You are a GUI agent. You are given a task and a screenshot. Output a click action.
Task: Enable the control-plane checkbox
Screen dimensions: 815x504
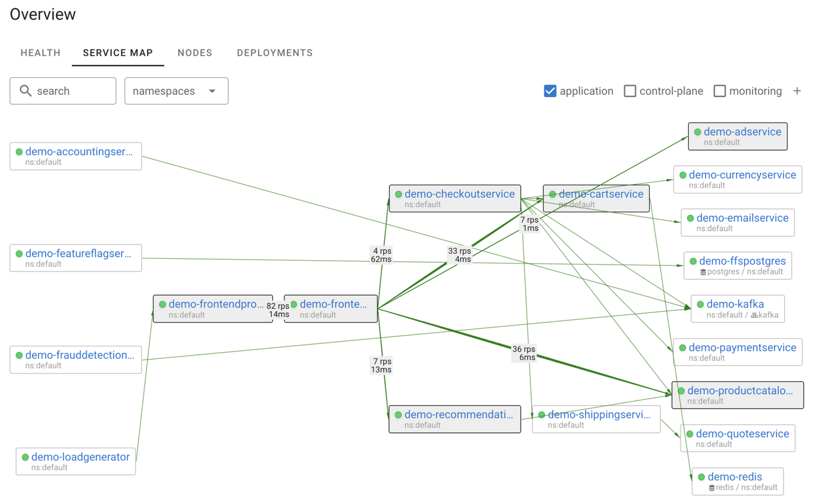pyautogui.click(x=630, y=91)
